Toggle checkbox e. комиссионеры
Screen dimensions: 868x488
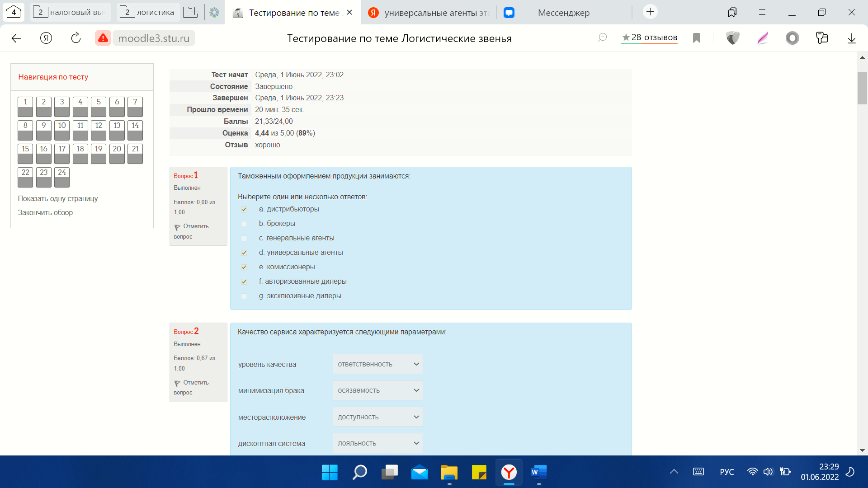[x=244, y=267]
